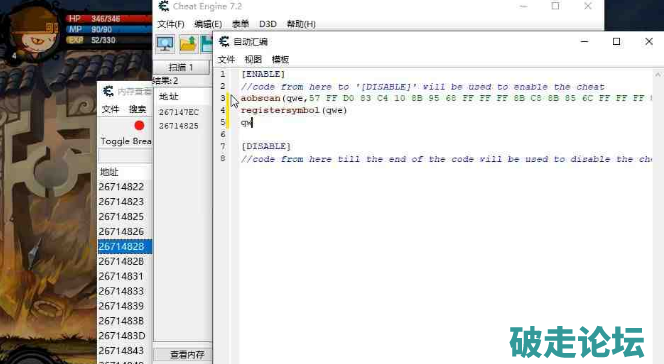
Task: Switch to the 扫描 1 tab
Action: 181,67
